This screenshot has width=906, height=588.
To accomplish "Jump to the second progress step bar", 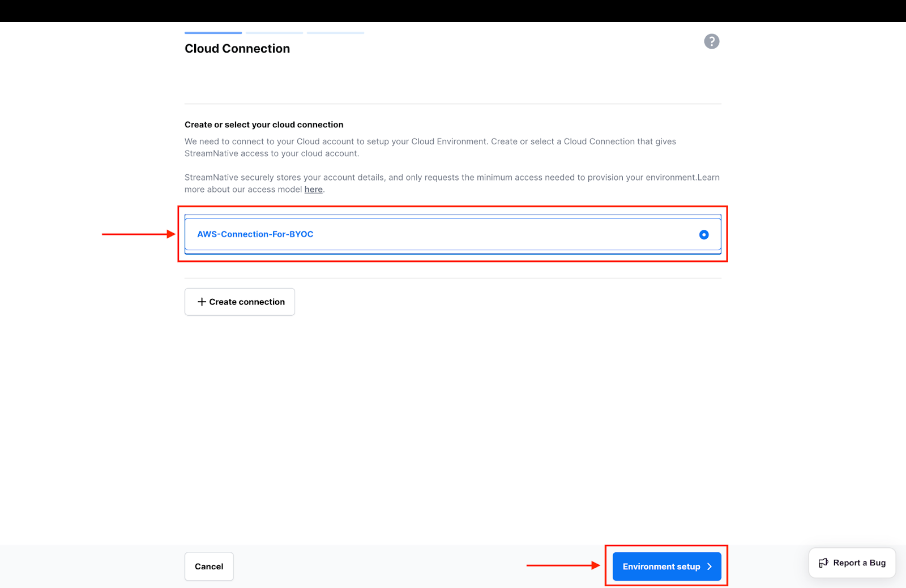I will pyautogui.click(x=274, y=33).
